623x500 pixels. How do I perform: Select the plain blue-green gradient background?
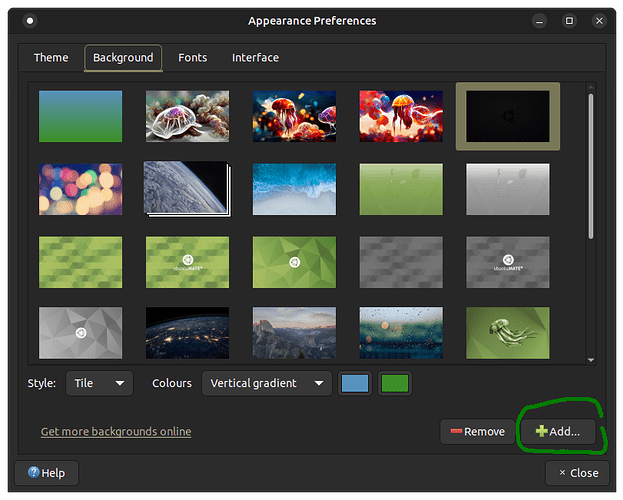coord(80,116)
